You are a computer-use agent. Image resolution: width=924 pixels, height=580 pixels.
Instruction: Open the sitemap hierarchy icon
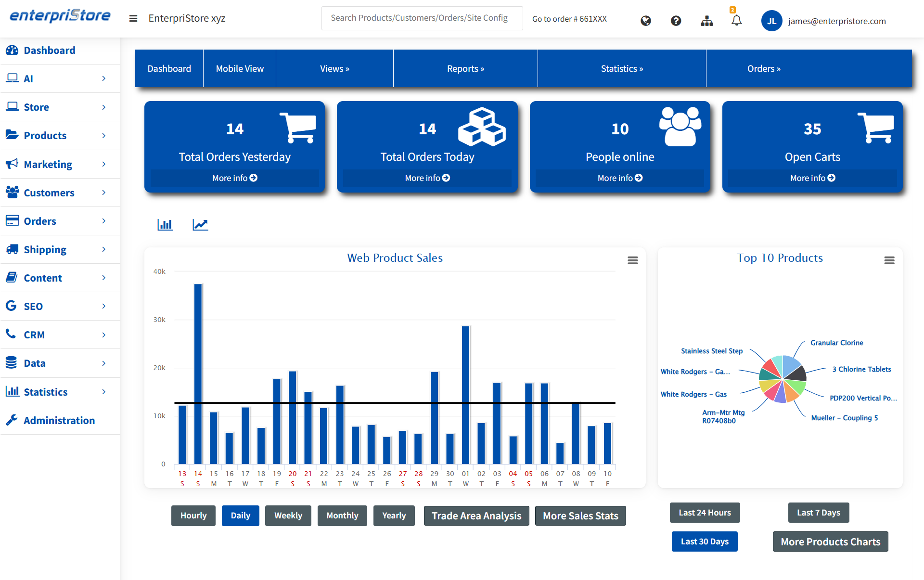706,21
